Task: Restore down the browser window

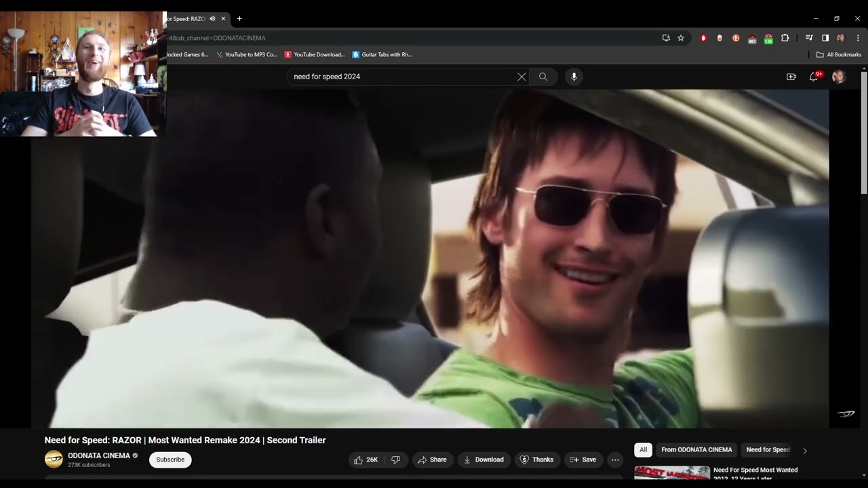Action: pyautogui.click(x=837, y=19)
